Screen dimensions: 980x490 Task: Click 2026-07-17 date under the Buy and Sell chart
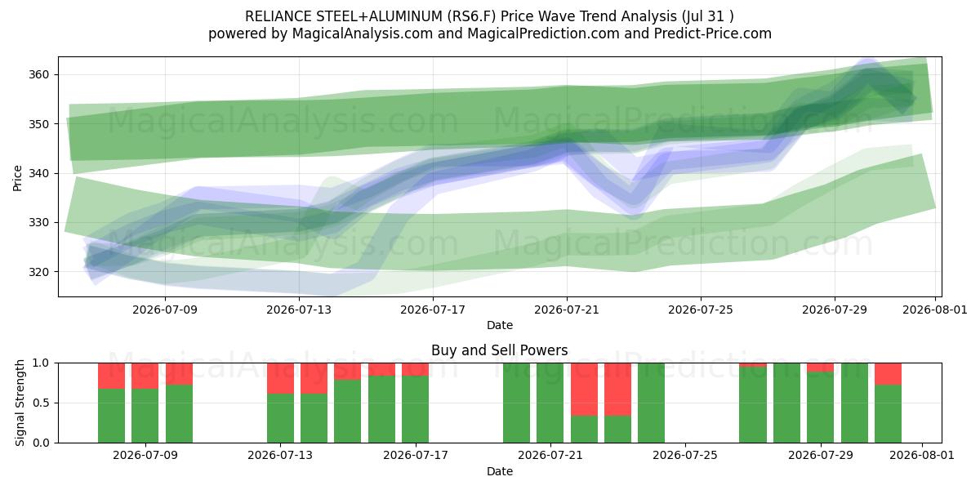pos(416,455)
